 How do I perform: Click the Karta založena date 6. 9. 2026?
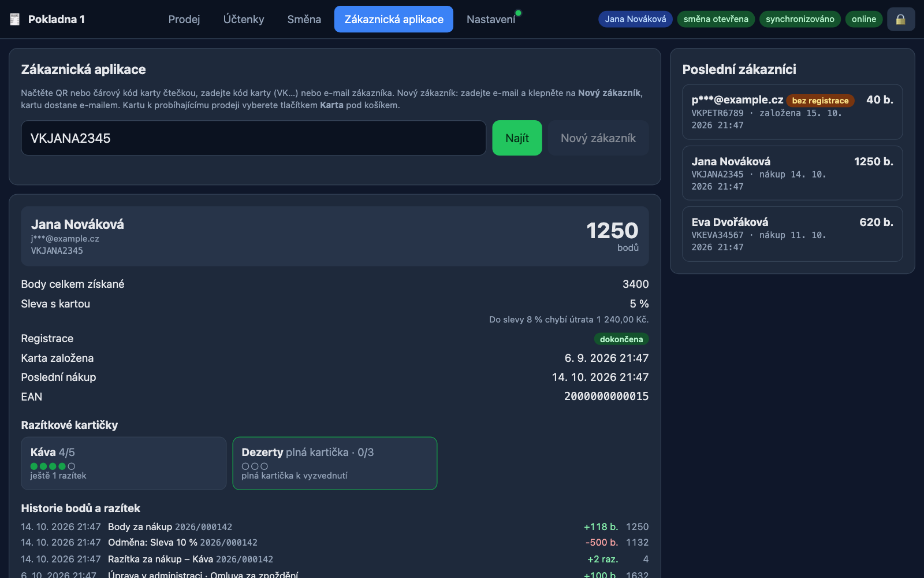[x=606, y=358]
